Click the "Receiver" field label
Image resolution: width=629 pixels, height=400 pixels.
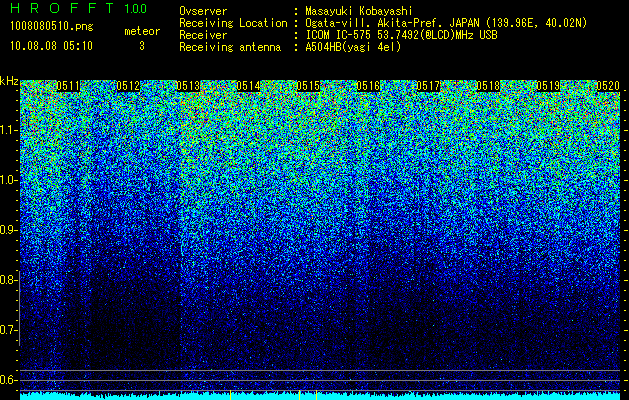[x=203, y=35]
